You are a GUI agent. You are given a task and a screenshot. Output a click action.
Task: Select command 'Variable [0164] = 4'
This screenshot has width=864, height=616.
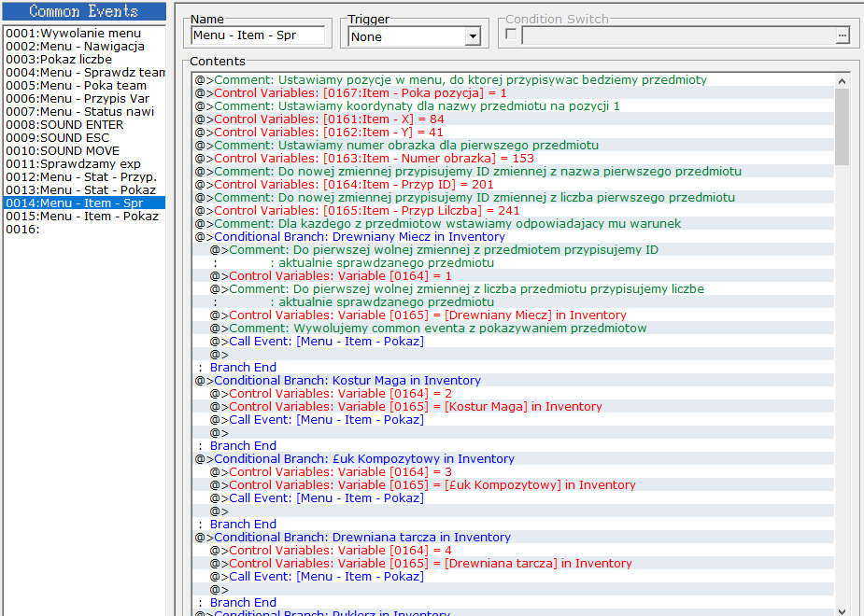[x=514, y=551]
